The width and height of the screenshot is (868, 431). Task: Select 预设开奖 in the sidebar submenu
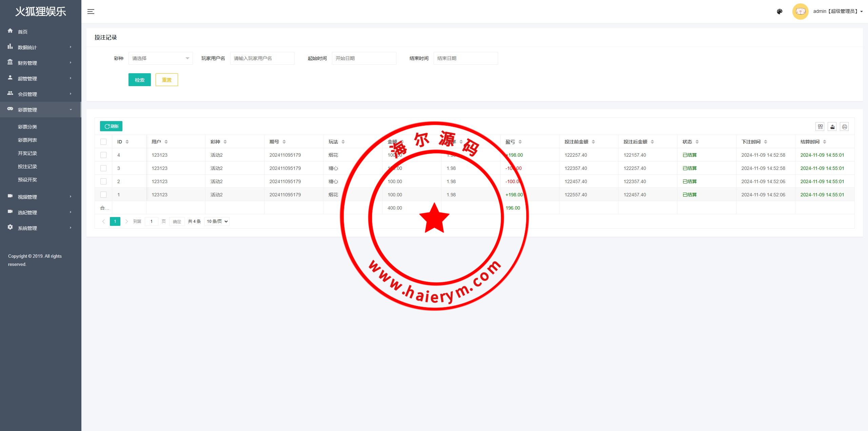(x=27, y=180)
